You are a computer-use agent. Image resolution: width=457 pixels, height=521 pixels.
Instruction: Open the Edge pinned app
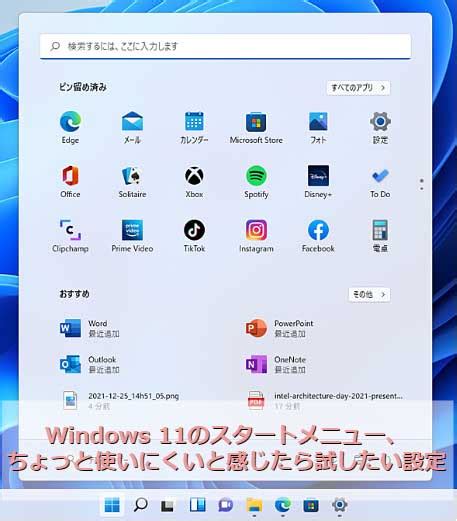click(70, 127)
